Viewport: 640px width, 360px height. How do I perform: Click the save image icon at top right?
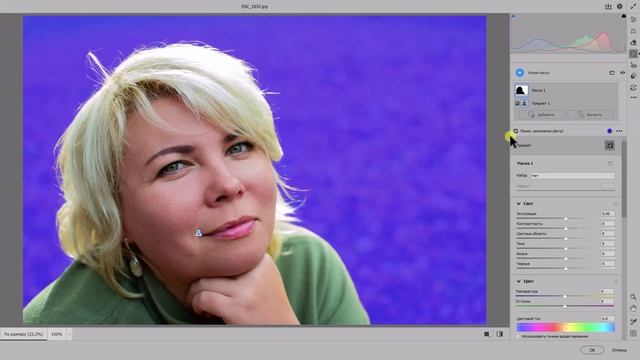tap(608, 6)
